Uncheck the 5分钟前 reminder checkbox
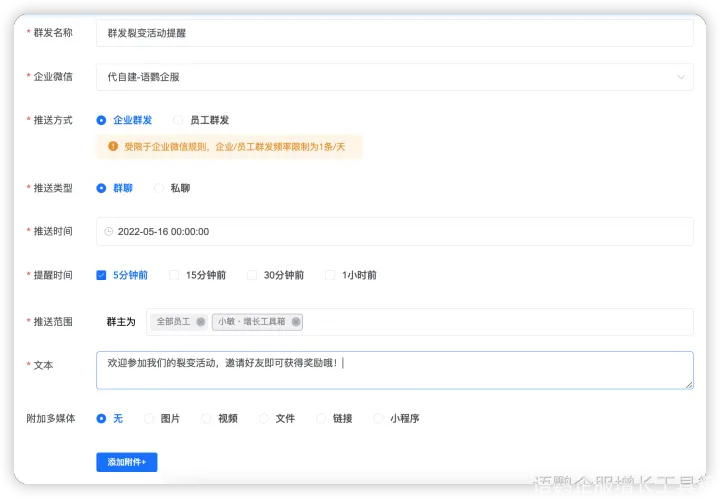Screen dimensions: 720x498 pos(102,275)
